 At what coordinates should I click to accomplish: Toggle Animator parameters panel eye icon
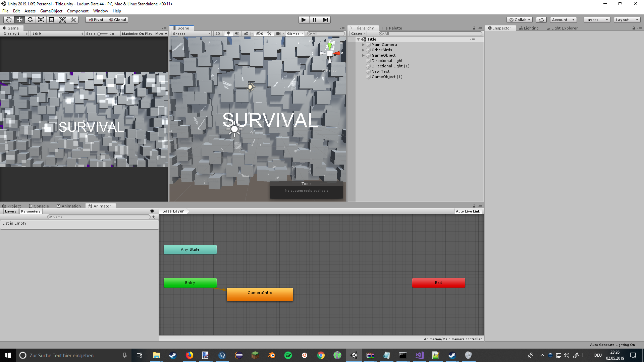[x=152, y=211]
